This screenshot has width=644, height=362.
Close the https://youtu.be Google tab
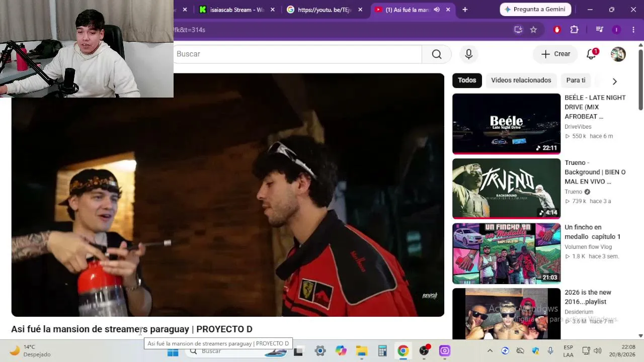(360, 10)
